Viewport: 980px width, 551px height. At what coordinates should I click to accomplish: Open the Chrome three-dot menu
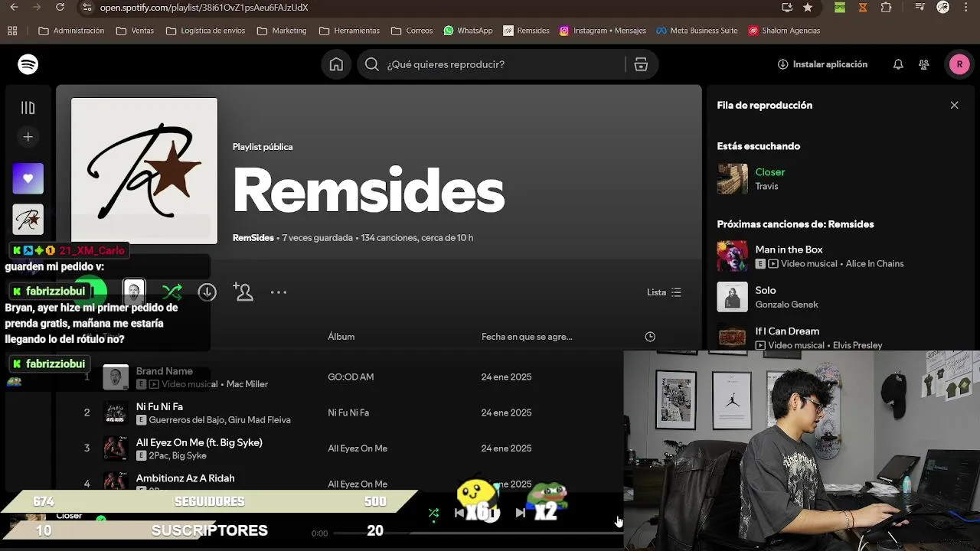tap(968, 8)
